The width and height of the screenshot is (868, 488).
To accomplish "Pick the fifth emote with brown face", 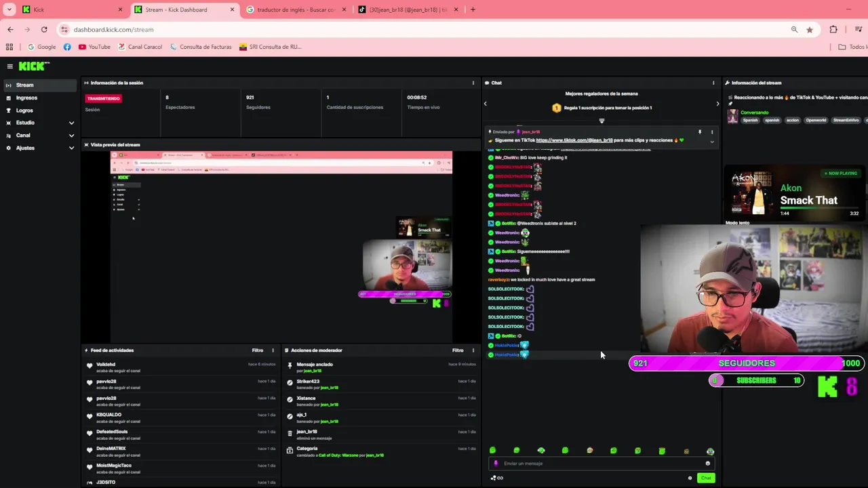I will tap(589, 451).
